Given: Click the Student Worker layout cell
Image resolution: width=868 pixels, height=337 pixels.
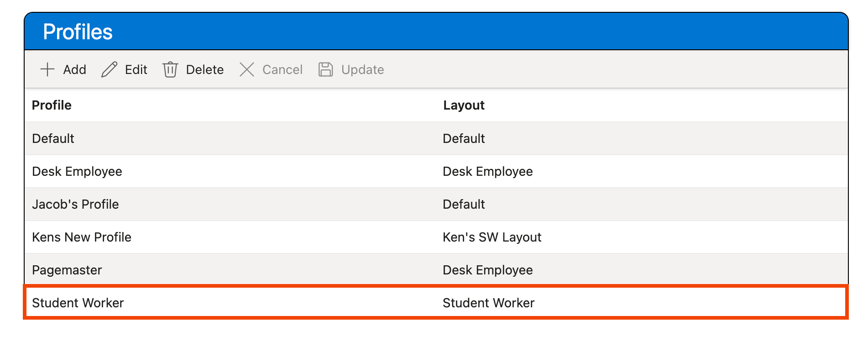Looking at the screenshot, I should click(x=488, y=303).
